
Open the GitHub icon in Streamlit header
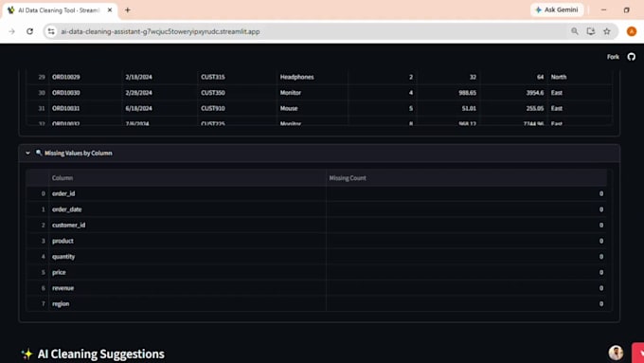pos(632,57)
